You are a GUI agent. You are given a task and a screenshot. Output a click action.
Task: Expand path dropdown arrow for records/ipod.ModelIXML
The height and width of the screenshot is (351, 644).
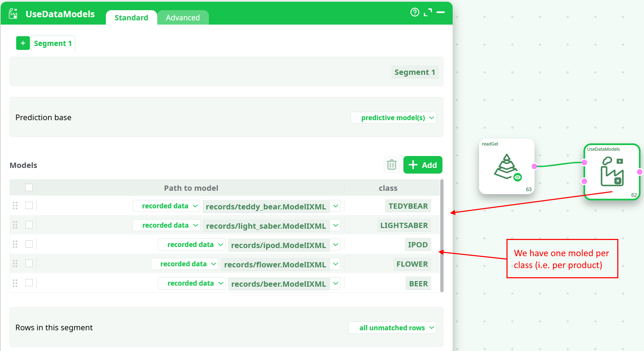(x=336, y=245)
